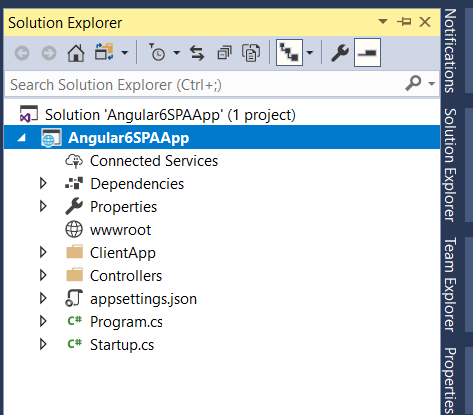Select the Connected Services item
Viewport: 473px width, 415px height.
154,161
